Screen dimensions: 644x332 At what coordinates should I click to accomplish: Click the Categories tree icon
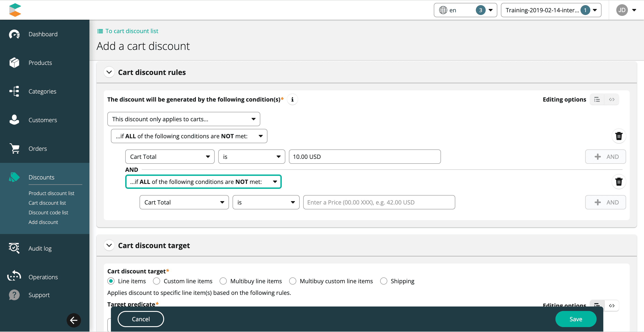tap(14, 91)
